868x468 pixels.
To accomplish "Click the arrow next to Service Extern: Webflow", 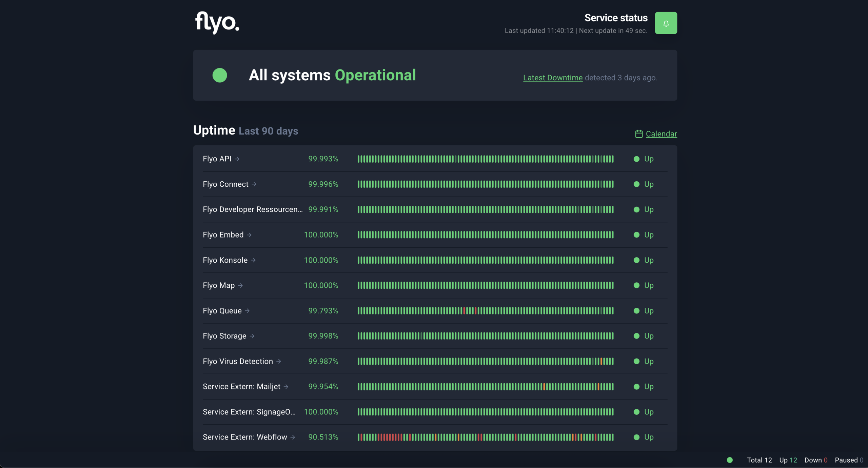I will pyautogui.click(x=293, y=437).
